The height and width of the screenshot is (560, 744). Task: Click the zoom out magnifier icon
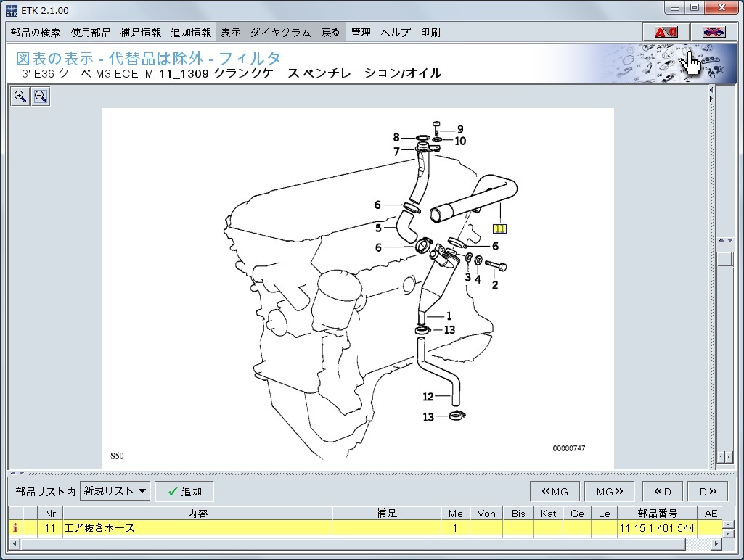point(41,96)
